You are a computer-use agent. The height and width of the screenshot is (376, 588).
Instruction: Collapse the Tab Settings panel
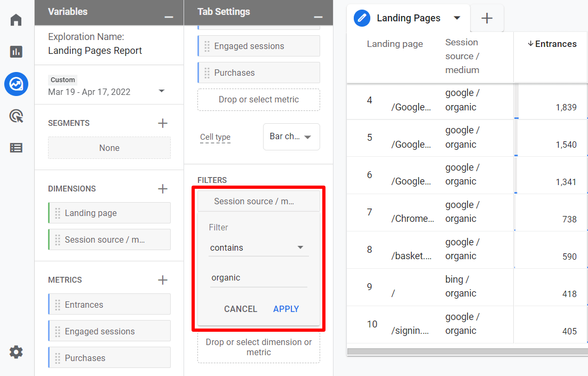pyautogui.click(x=318, y=17)
